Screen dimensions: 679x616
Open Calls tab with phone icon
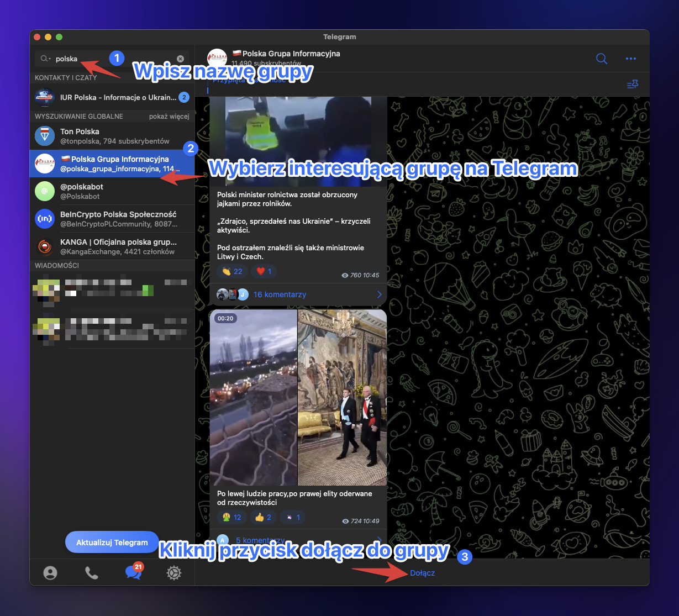point(92,573)
